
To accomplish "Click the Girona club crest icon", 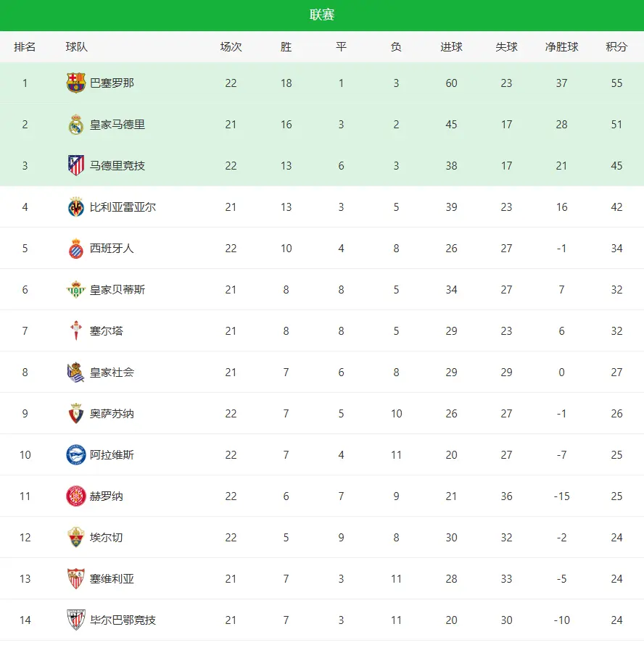I will [76, 496].
